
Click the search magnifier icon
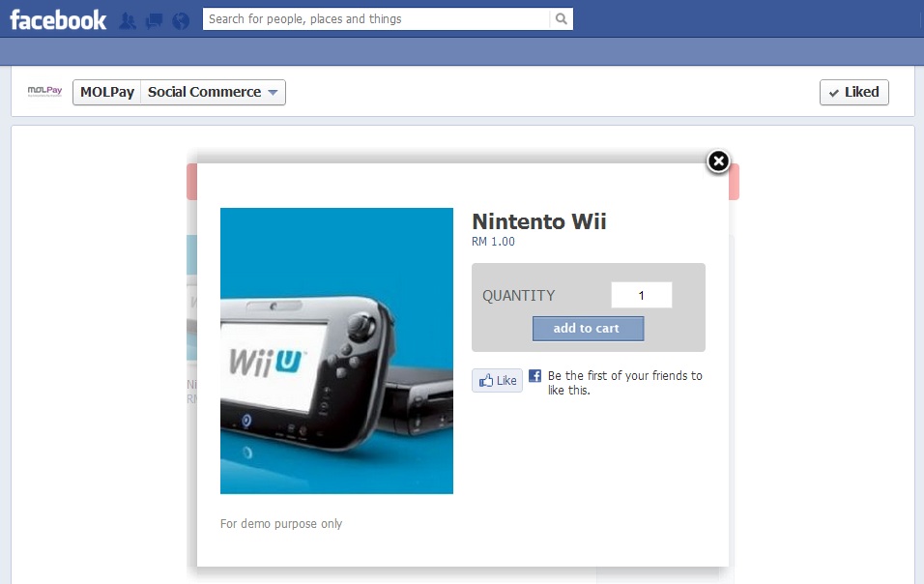coord(561,19)
